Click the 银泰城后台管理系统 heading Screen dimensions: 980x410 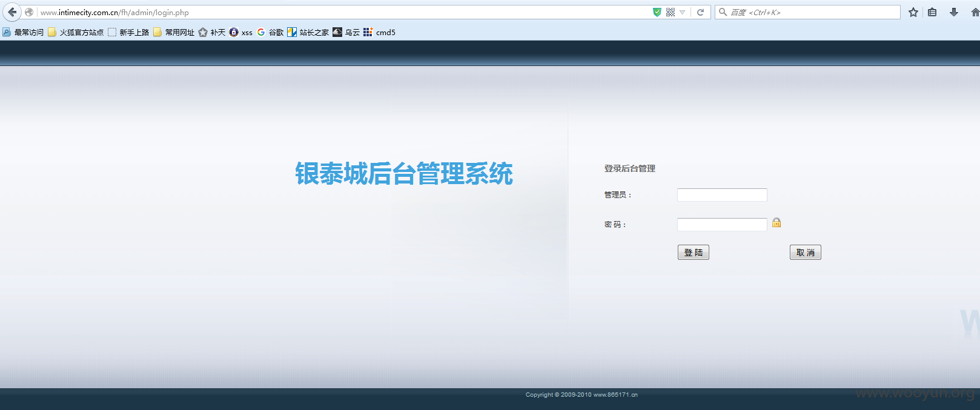404,174
